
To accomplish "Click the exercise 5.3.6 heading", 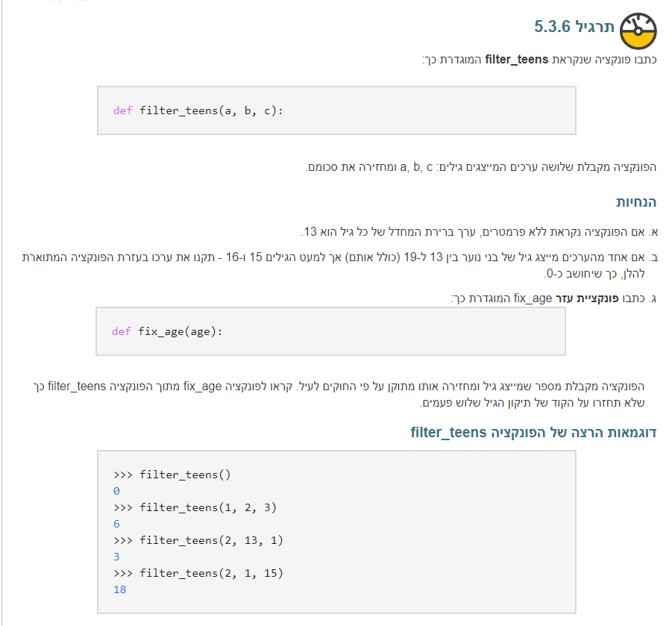I will [x=574, y=27].
